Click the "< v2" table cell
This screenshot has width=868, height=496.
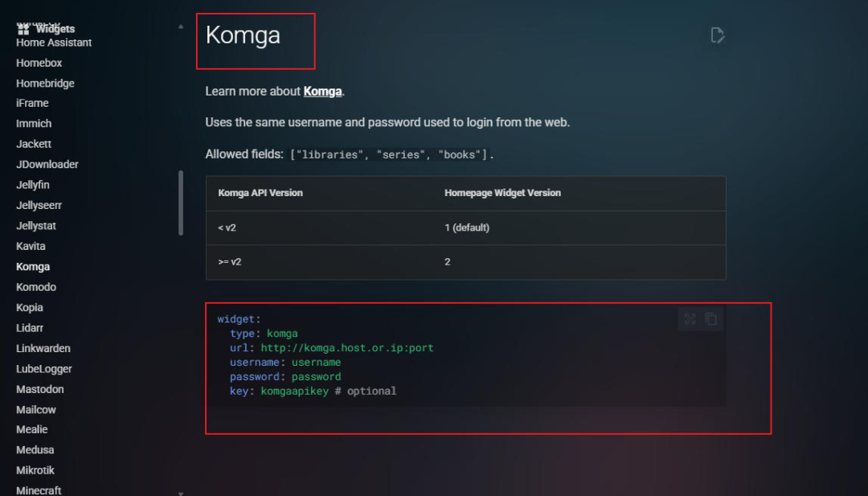(227, 228)
